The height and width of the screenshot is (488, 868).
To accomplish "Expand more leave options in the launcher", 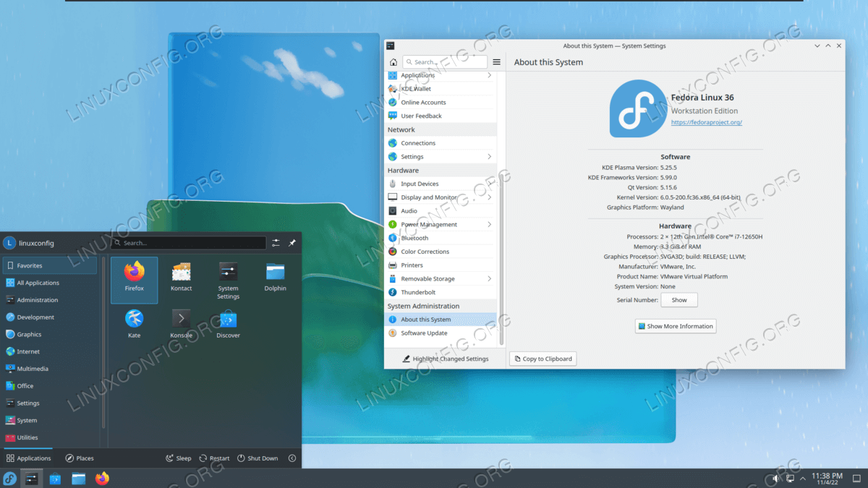I will (292, 458).
